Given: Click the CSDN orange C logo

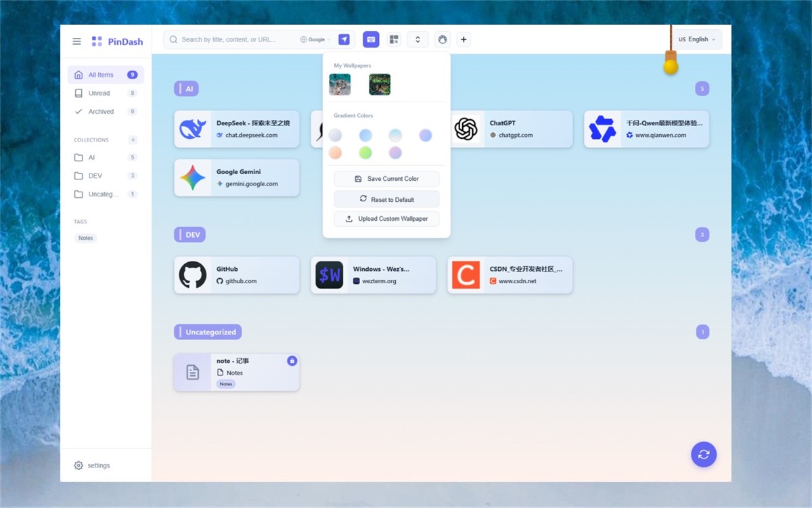Looking at the screenshot, I should tap(466, 275).
